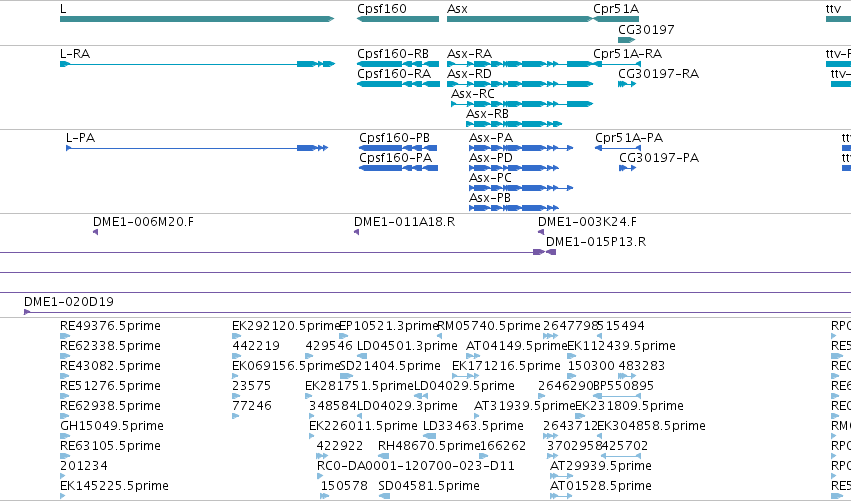This screenshot has height=501, width=851.
Task: Click the Asx-PB label
Action: coord(490,198)
